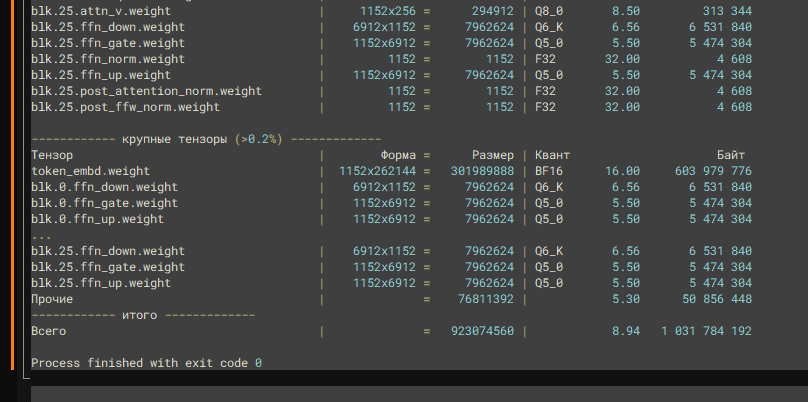Select the итого section header
Screen dimensions: 808x402
[x=140, y=315]
